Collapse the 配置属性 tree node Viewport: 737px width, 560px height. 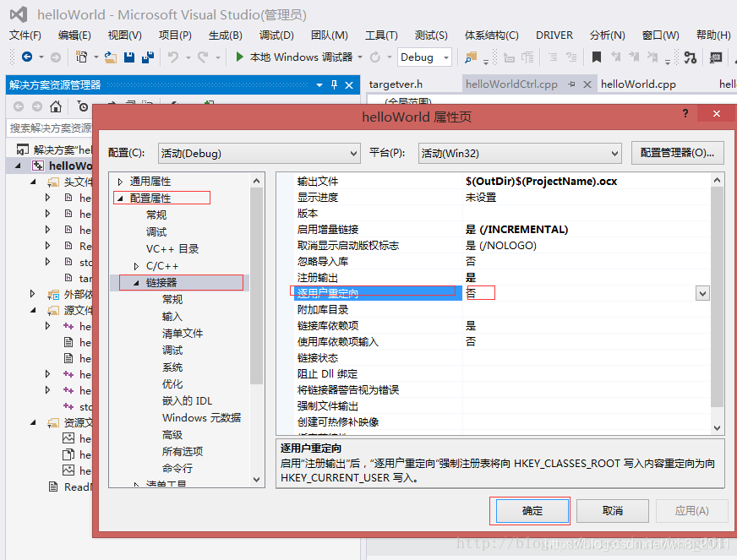(x=120, y=198)
